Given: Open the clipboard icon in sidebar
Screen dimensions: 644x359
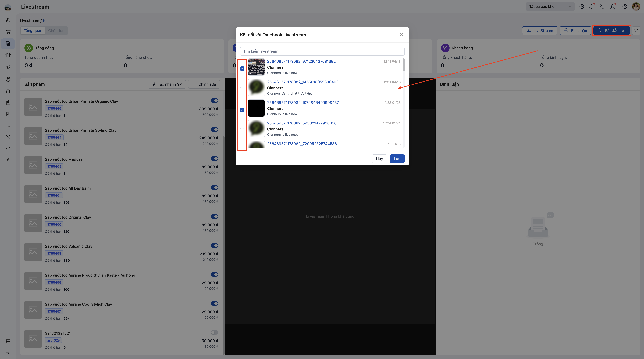Looking at the screenshot, I should pos(8,103).
